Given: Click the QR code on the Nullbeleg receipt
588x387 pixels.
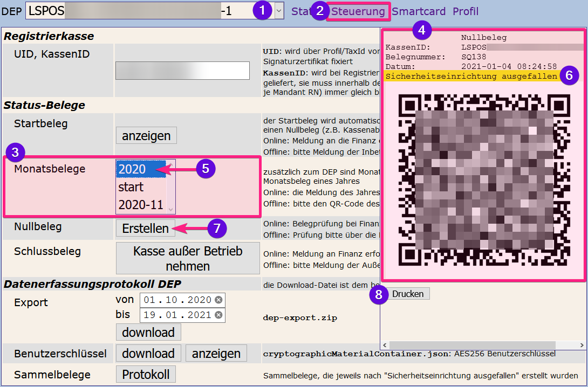Looking at the screenshot, I should (484, 180).
